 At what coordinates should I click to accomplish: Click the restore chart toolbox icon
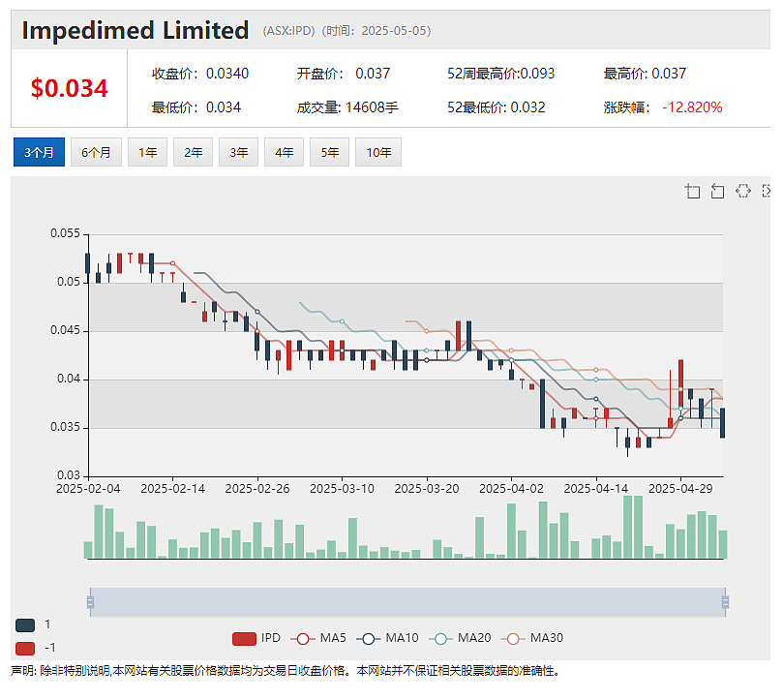click(743, 191)
